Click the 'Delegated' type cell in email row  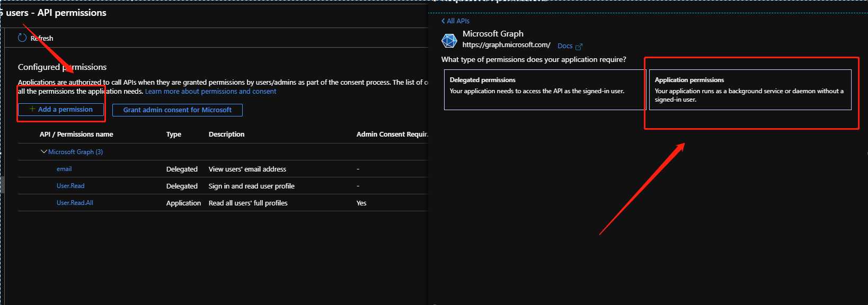coord(182,169)
